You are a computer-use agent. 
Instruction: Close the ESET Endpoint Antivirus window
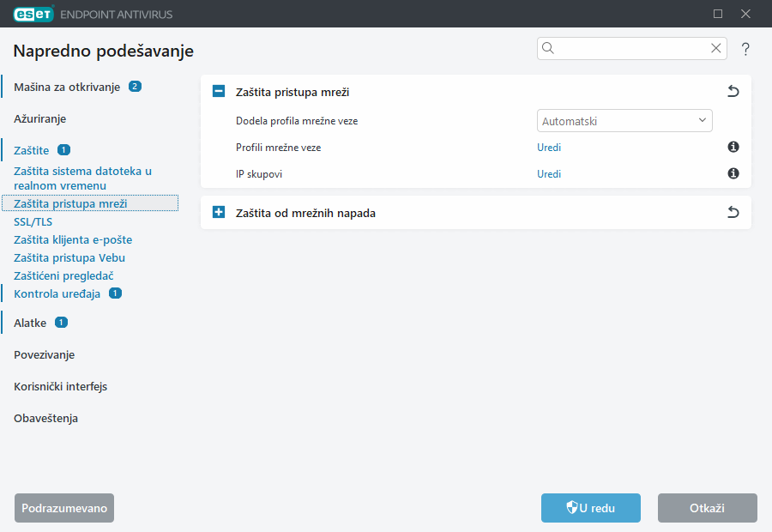click(x=745, y=14)
